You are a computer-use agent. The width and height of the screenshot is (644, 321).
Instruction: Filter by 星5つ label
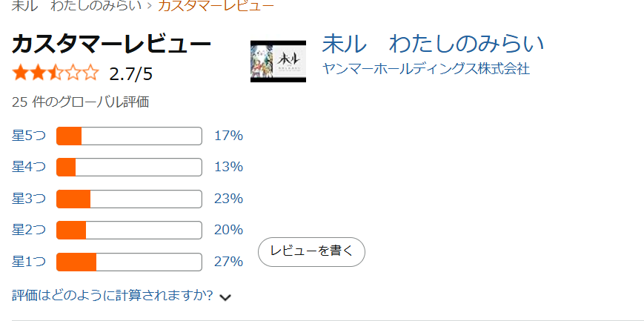click(x=29, y=136)
